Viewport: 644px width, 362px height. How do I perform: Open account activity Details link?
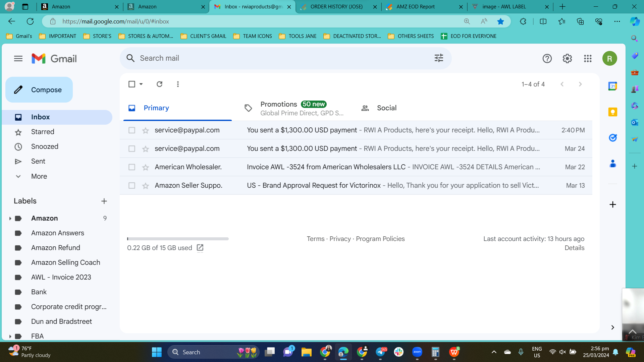coord(574,248)
